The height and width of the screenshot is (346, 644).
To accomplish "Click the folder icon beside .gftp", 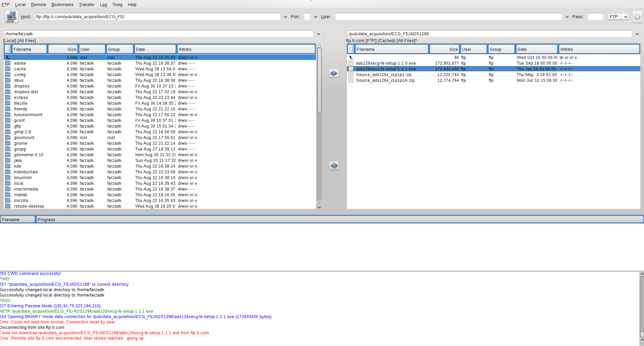I will [8, 126].
